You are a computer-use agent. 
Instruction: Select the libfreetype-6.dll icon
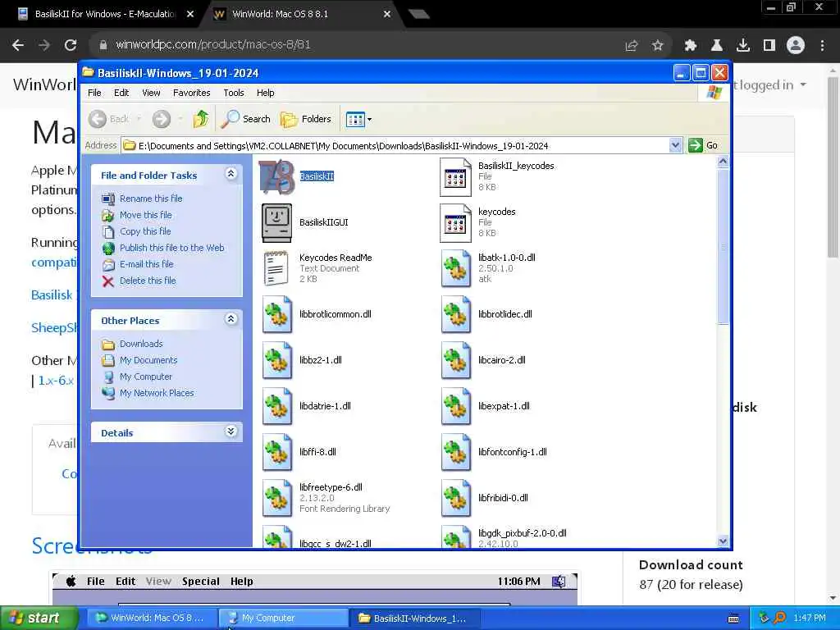277,498
